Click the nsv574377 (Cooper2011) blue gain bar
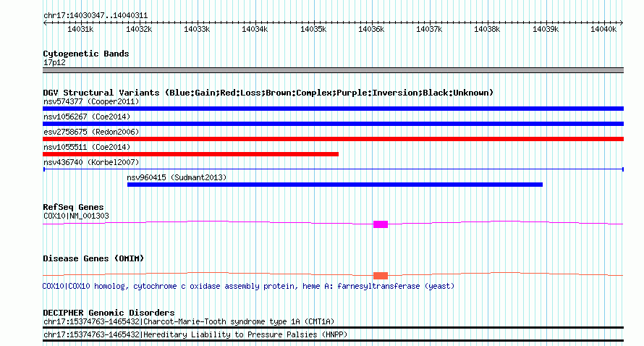644x346 pixels. [x=333, y=109]
